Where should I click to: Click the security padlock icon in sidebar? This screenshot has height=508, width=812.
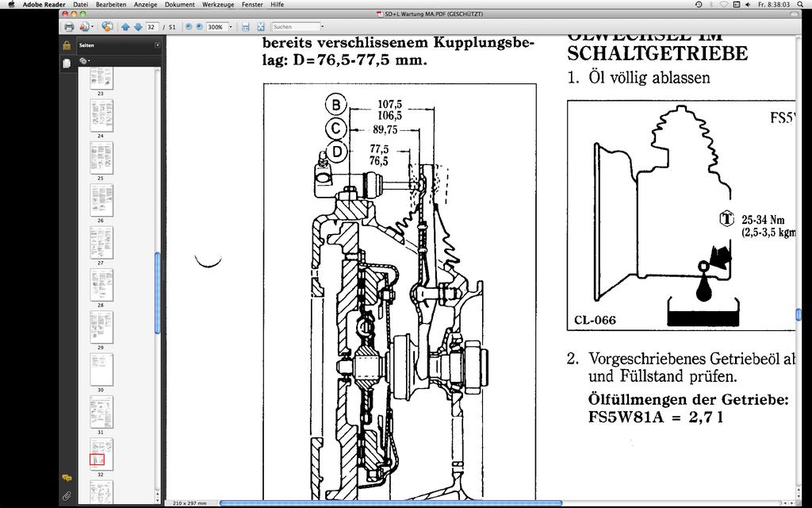67,45
